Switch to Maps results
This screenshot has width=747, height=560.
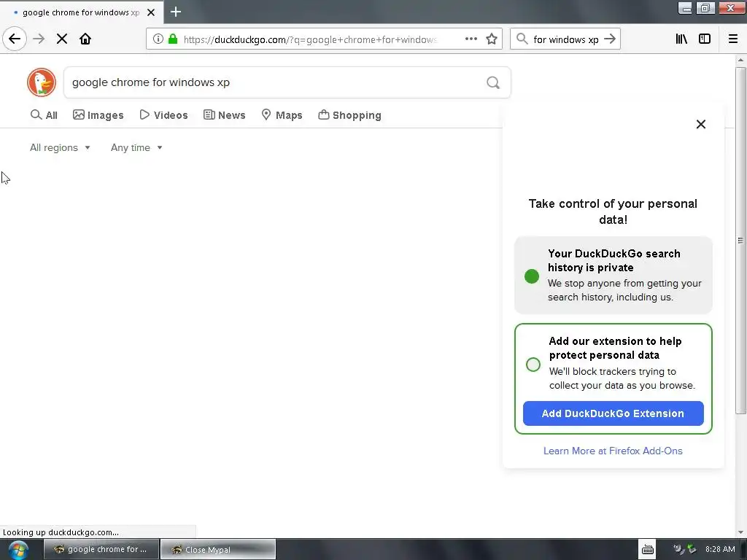[x=282, y=115]
